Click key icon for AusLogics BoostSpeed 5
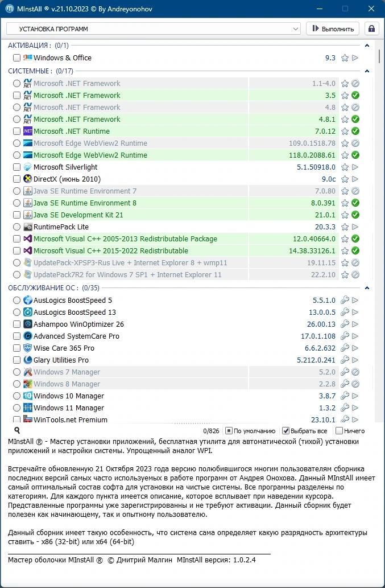 [345, 301]
